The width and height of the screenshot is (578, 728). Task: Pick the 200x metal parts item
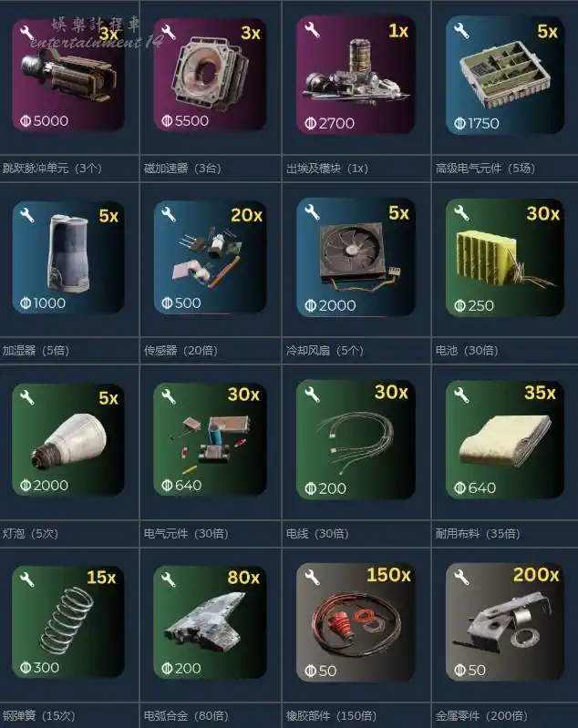[504, 621]
